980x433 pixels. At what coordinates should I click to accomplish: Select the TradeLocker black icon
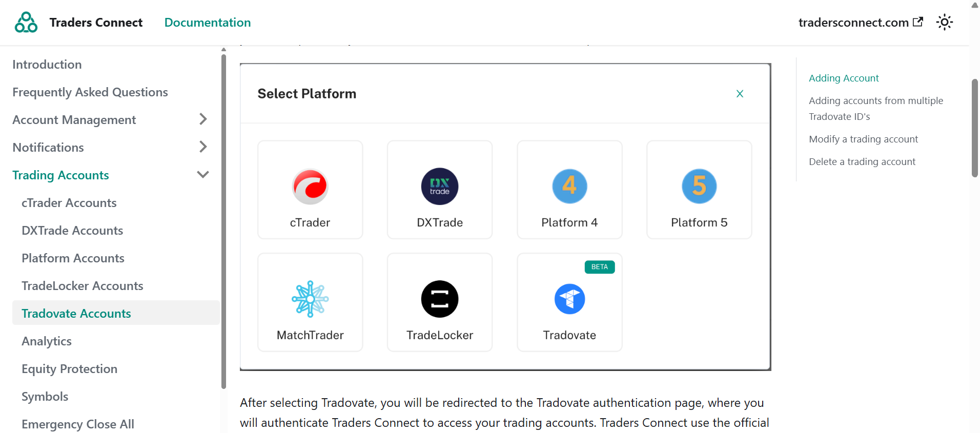(440, 299)
